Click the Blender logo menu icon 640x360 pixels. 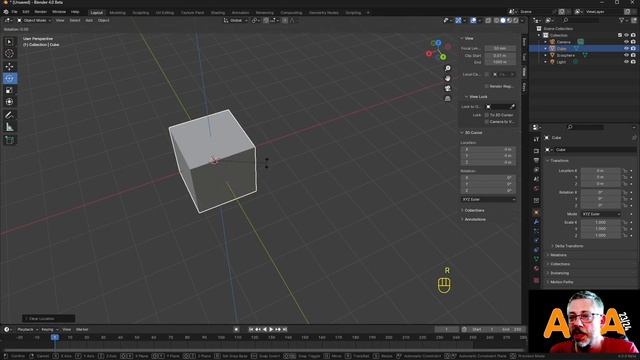(x=6, y=12)
